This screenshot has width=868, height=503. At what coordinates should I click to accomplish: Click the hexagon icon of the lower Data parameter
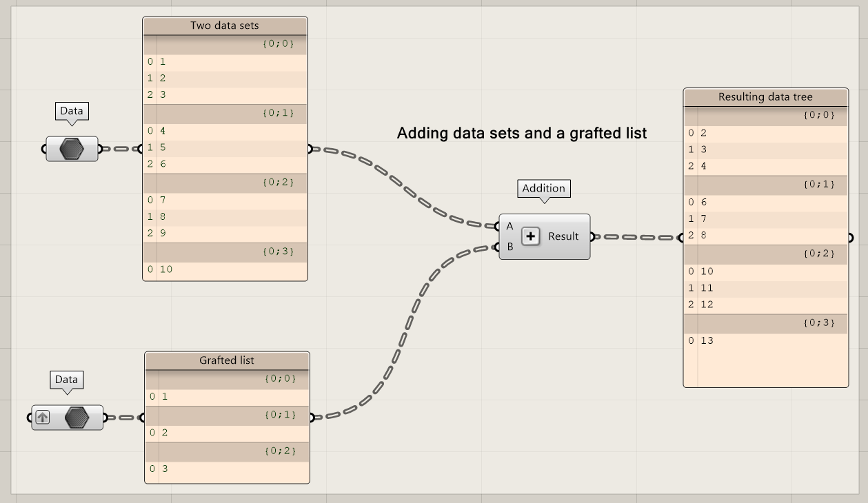[x=77, y=418]
